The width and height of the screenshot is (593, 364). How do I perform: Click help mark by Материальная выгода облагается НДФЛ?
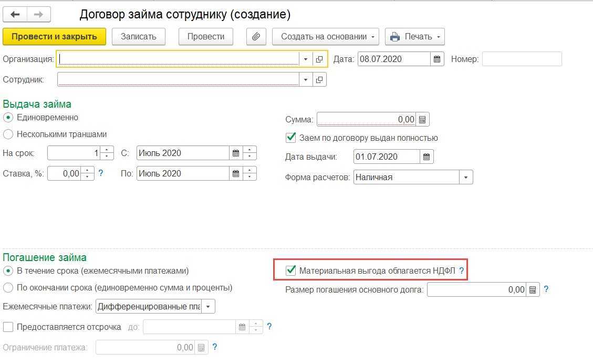(x=461, y=271)
